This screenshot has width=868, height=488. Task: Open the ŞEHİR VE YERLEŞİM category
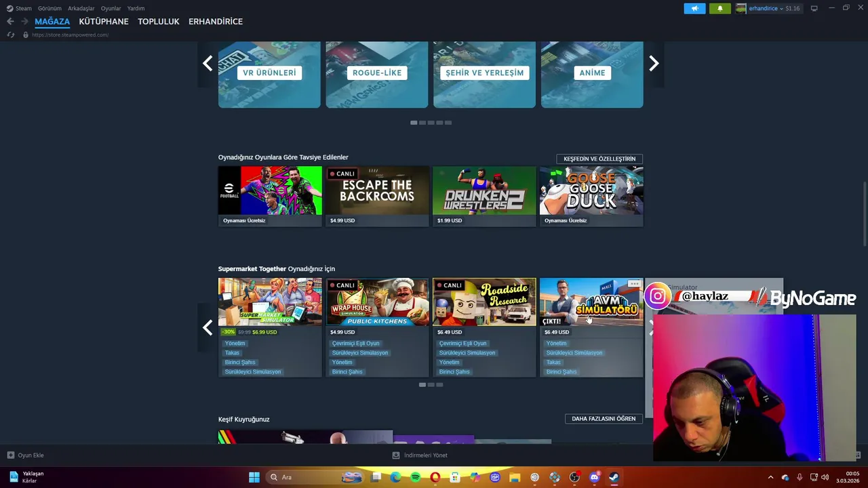pos(484,73)
